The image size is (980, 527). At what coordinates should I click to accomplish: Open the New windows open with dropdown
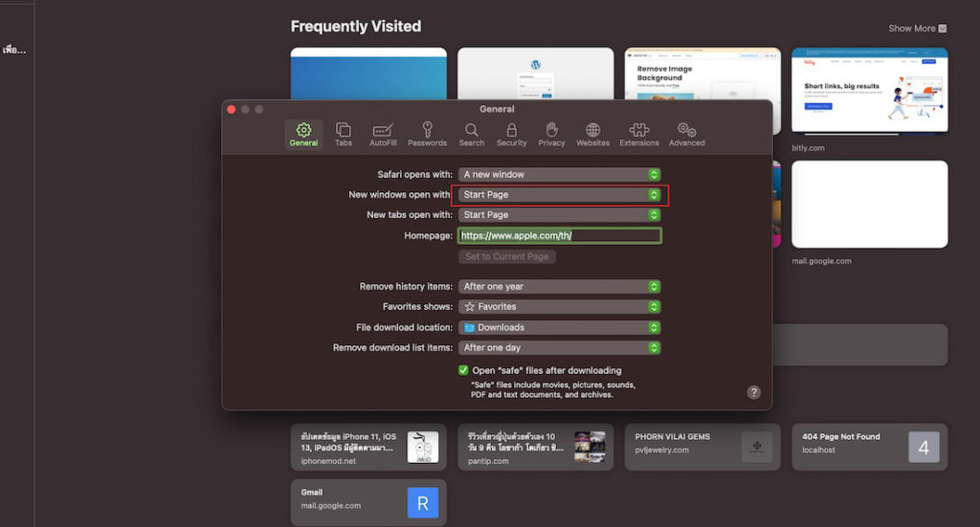point(559,195)
